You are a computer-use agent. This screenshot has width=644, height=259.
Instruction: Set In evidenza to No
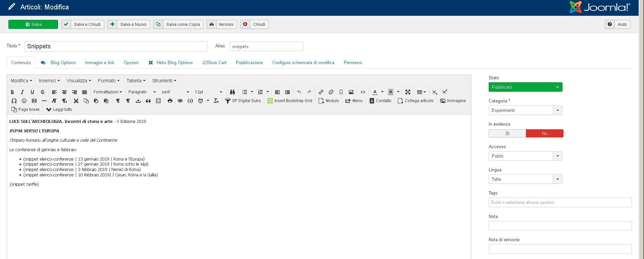pos(544,133)
